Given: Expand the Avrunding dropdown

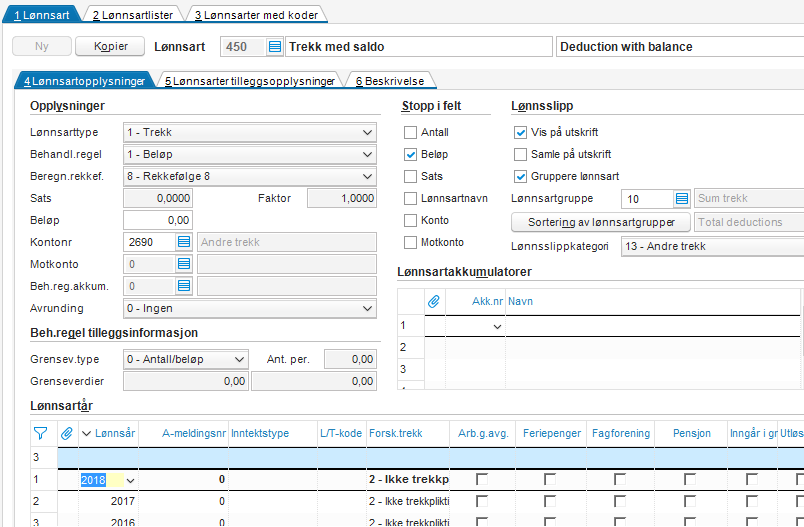Looking at the screenshot, I should (367, 308).
